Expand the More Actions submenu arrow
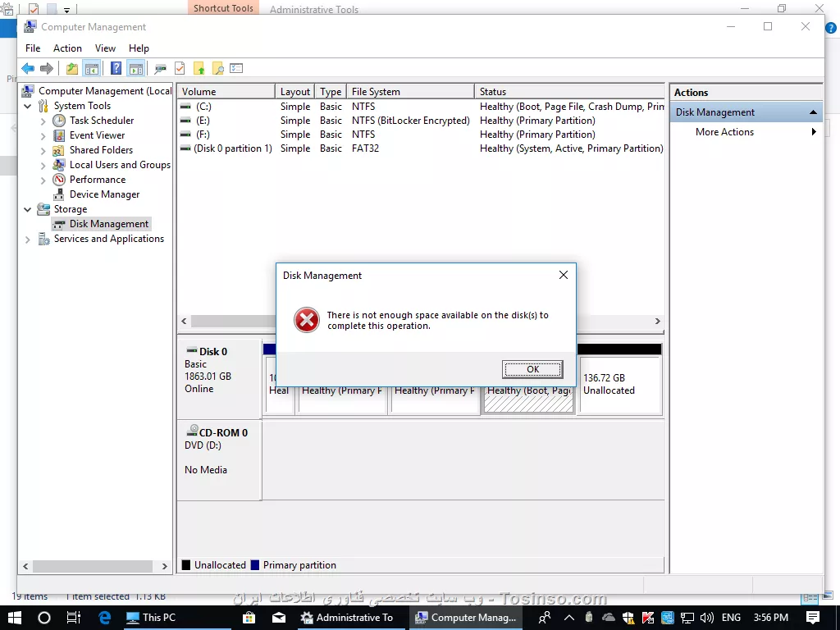 (x=814, y=132)
